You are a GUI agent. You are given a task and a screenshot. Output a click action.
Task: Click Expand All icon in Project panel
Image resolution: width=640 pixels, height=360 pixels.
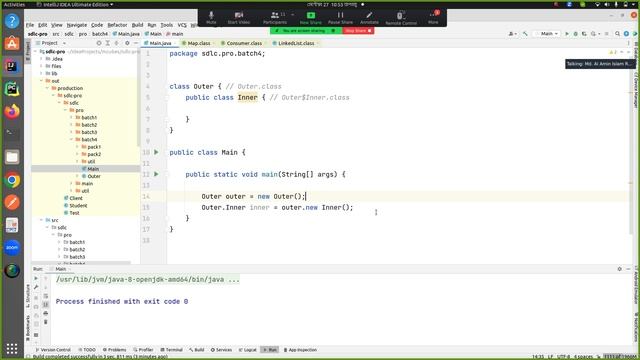pyautogui.click(x=108, y=43)
